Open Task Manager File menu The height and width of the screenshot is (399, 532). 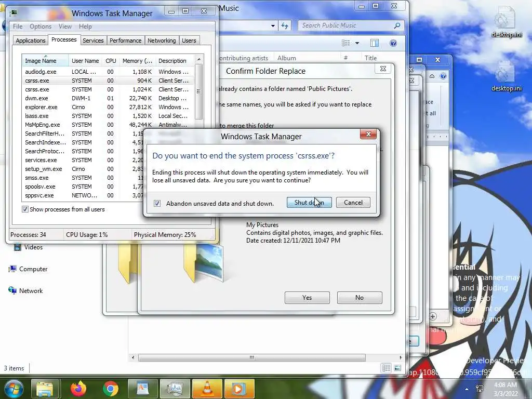(18, 26)
